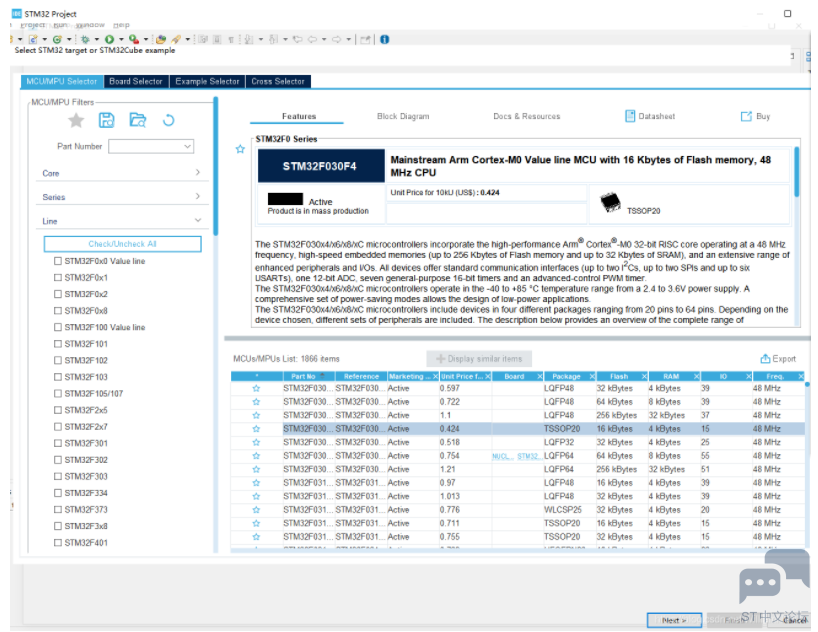Screen dimensions: 818x632
Task: Check the STM32F0x2 line checkbox
Action: point(58,294)
